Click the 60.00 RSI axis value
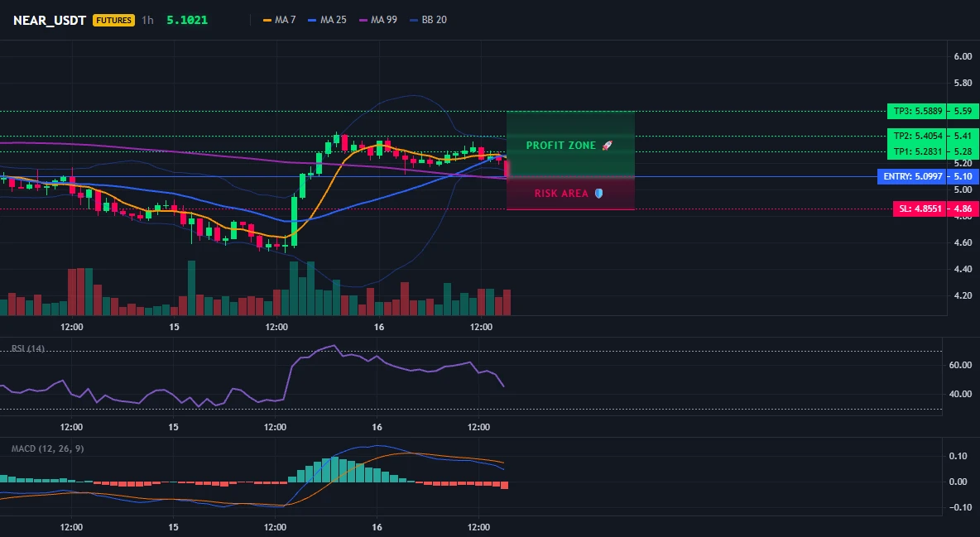This screenshot has width=980, height=537. (960, 365)
